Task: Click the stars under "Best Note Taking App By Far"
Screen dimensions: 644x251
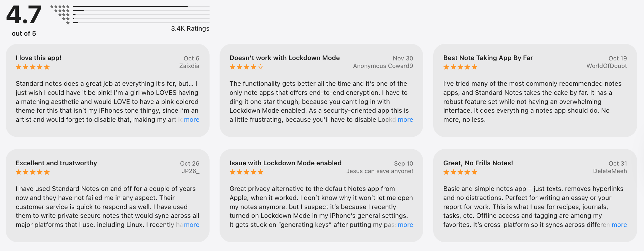Action: point(460,67)
